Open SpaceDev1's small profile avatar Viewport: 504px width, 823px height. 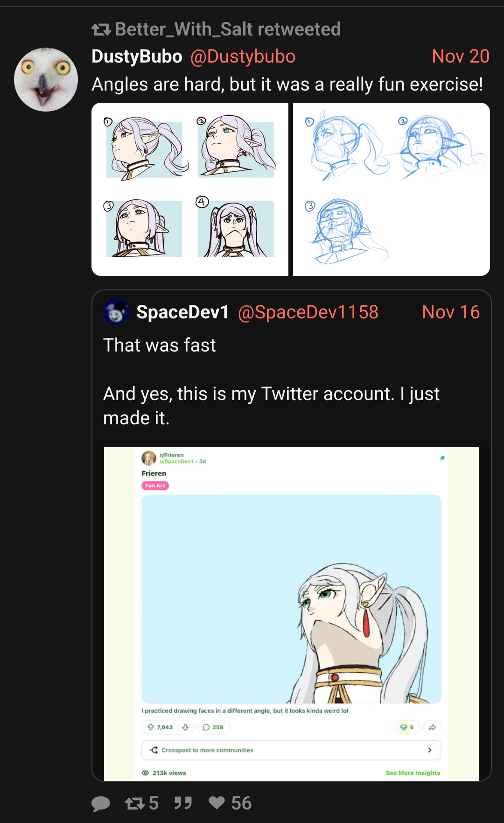116,312
